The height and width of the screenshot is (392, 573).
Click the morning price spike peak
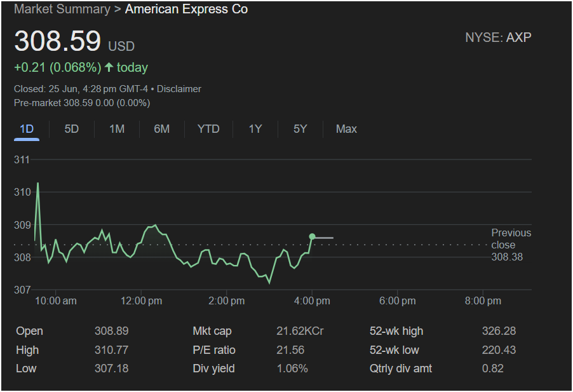click(x=37, y=183)
